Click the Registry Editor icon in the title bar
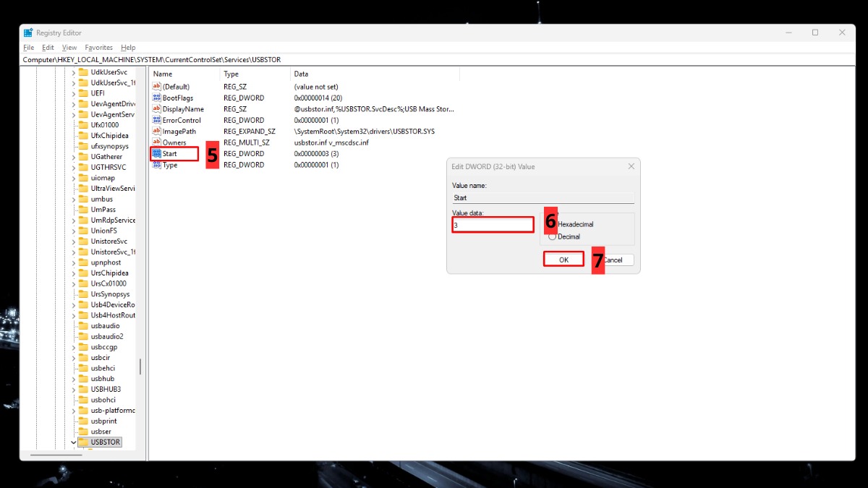The width and height of the screenshot is (868, 488). (x=27, y=33)
